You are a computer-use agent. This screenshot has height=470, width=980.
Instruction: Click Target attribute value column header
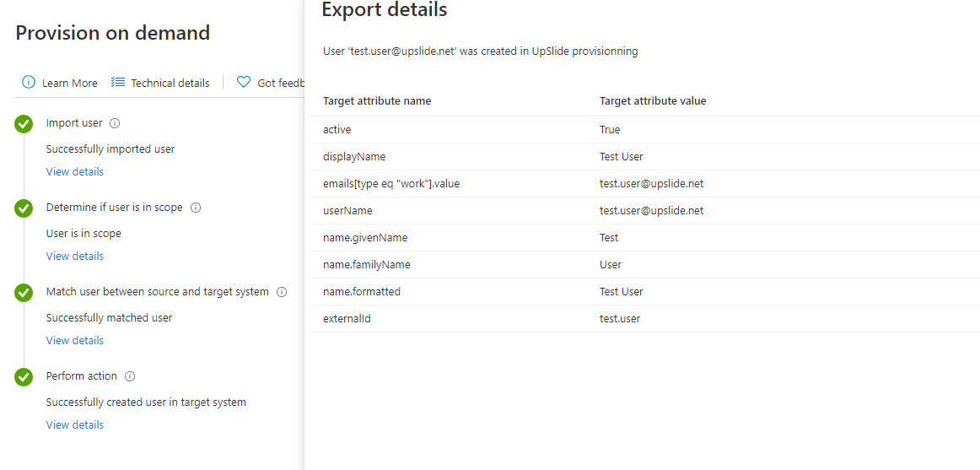pyautogui.click(x=653, y=100)
